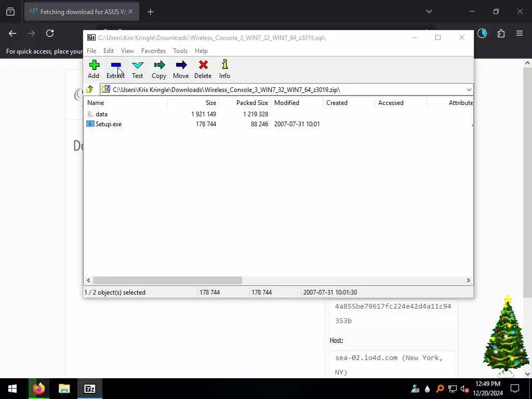
Task: Open the Info toolbar button
Action: pyautogui.click(x=224, y=69)
